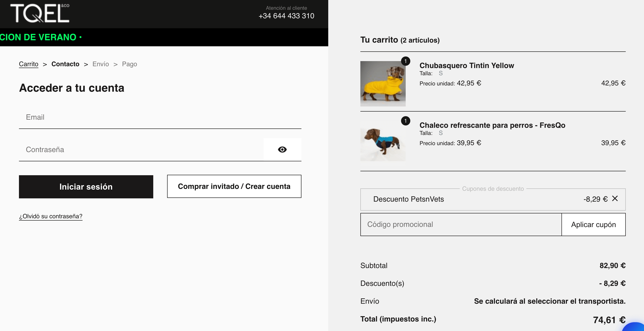Open the Chubasquero Tintin Yellow product thumbnail
This screenshot has width=644, height=331.
click(383, 84)
